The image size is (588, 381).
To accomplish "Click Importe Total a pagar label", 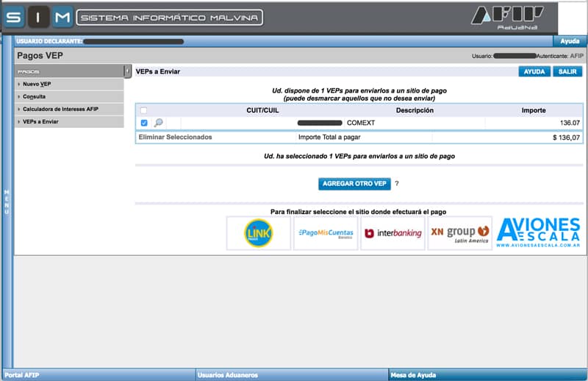I will pyautogui.click(x=329, y=137).
